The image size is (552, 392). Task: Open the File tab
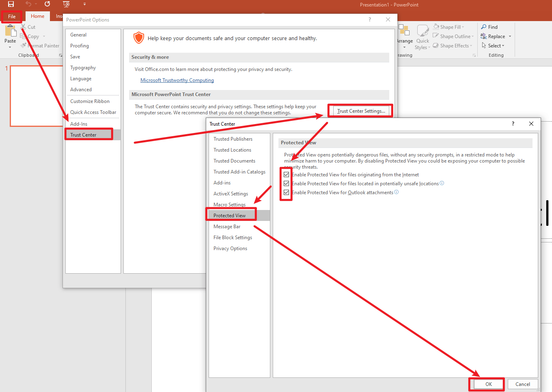(12, 17)
